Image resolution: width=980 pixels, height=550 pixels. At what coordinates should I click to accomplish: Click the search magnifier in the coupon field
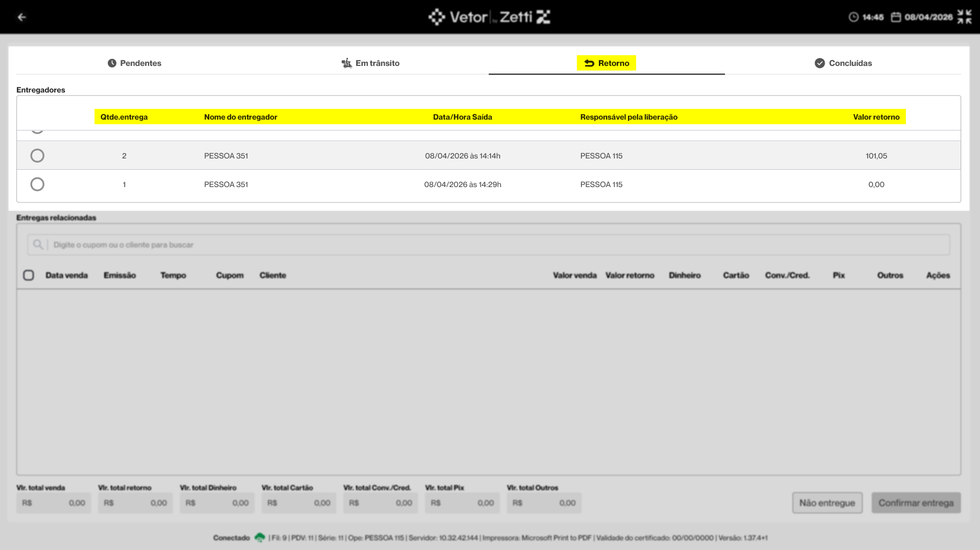pyautogui.click(x=38, y=245)
